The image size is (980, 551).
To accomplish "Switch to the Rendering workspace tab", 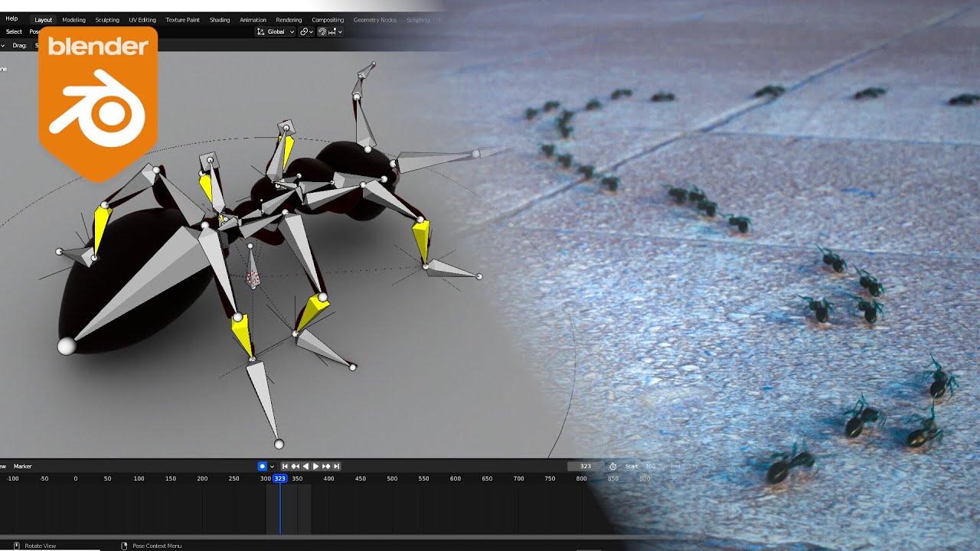I will 289,20.
